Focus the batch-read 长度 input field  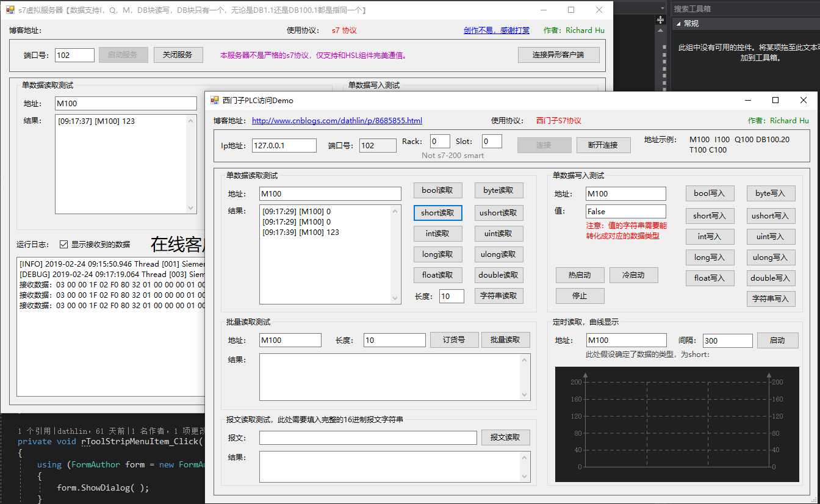(x=395, y=340)
